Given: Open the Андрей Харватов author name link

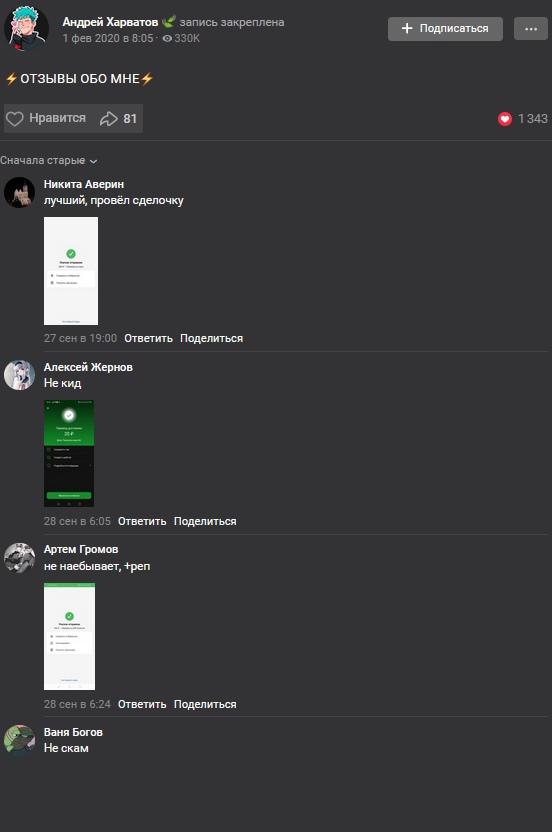Looking at the screenshot, I should pos(110,22).
